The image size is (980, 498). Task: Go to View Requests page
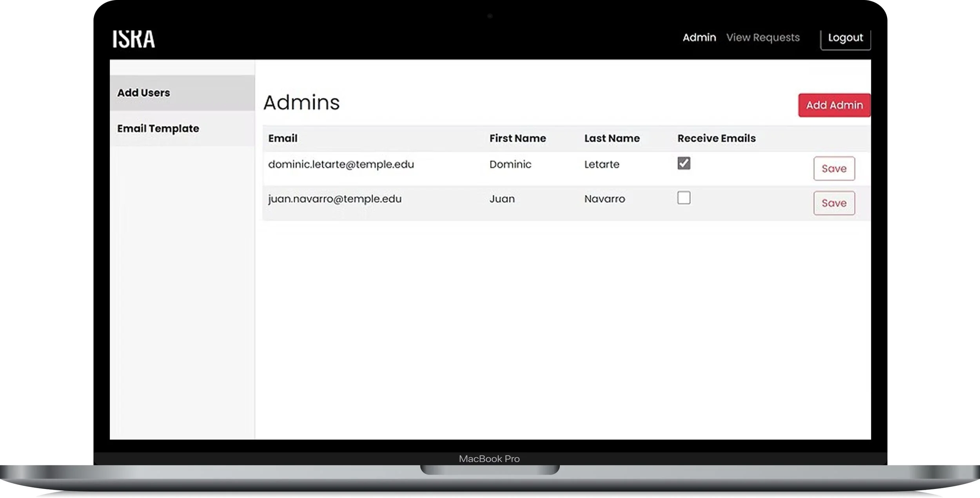(x=762, y=38)
